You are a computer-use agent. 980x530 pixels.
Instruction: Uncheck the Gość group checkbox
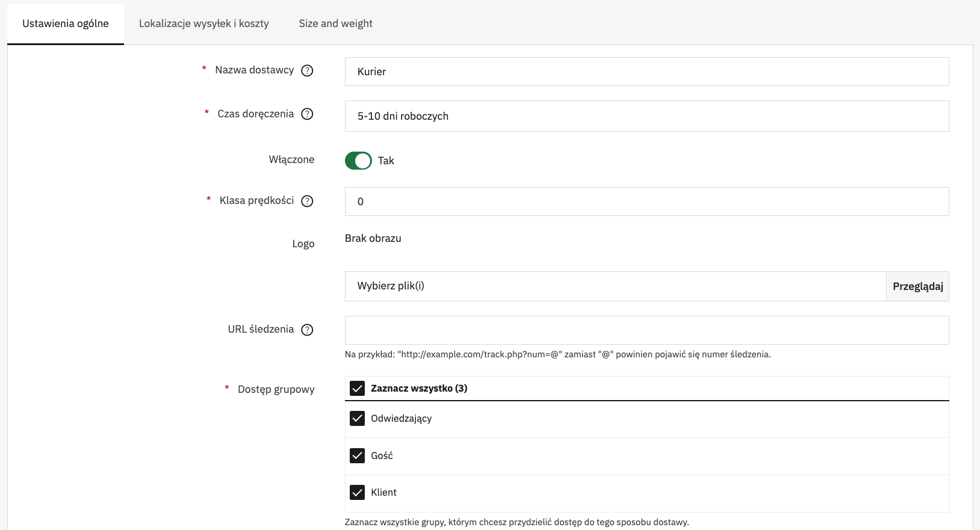click(358, 456)
